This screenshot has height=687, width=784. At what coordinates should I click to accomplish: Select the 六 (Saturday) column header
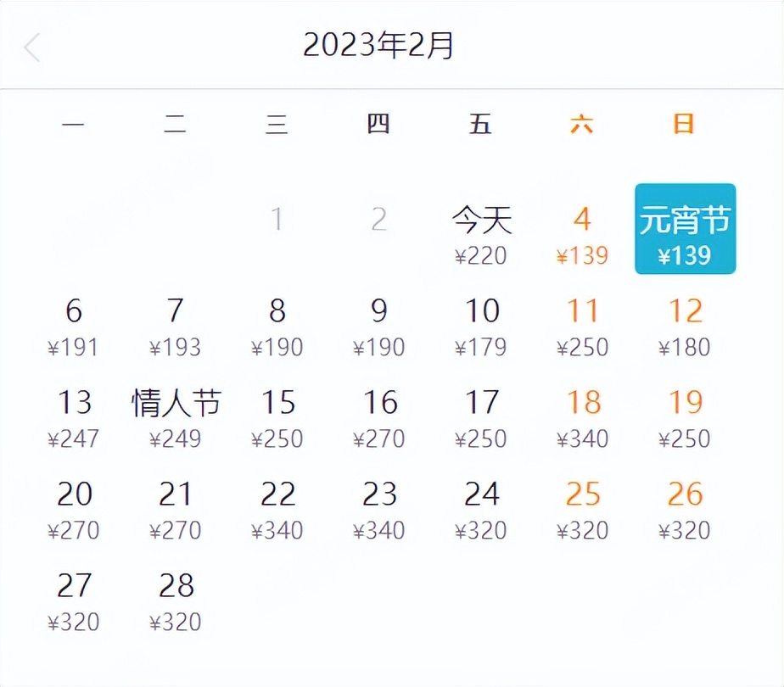tap(583, 124)
